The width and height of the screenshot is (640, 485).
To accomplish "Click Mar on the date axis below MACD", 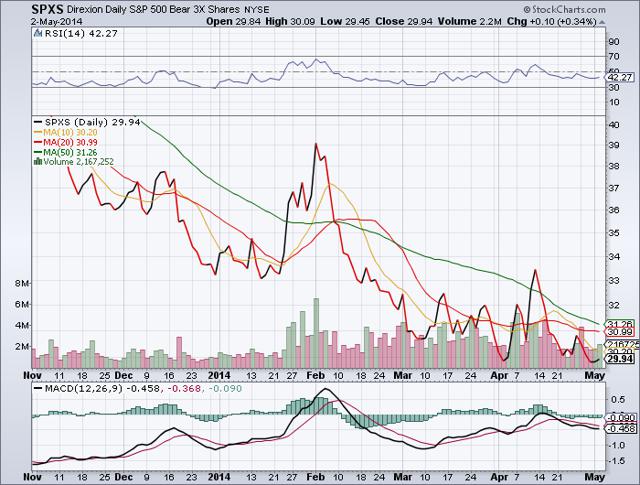I will coord(402,477).
